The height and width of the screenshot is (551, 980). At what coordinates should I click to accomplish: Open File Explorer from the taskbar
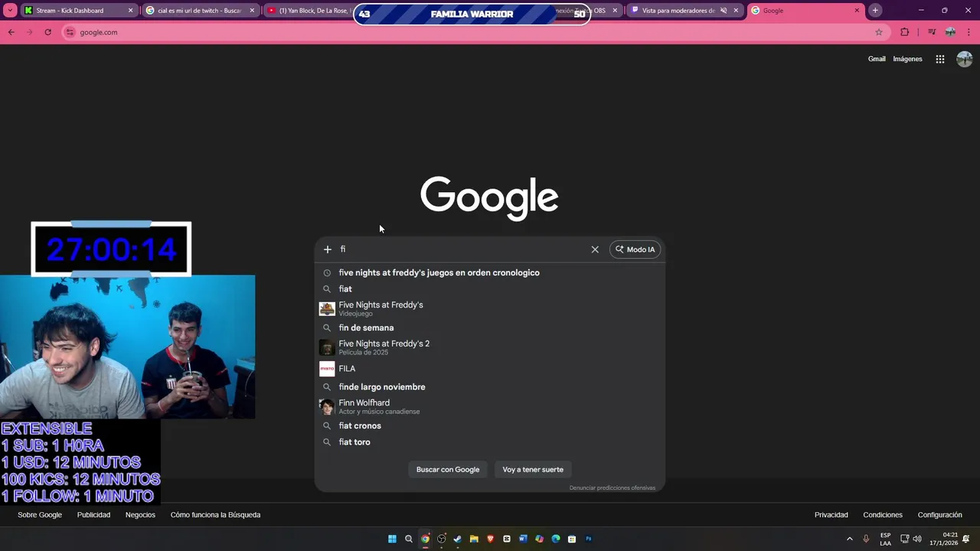click(474, 539)
